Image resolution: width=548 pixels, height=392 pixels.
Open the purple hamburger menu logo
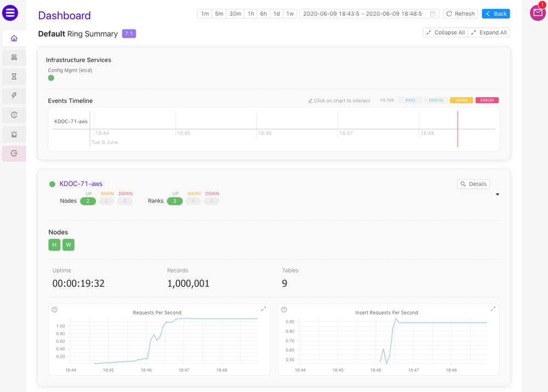(x=14, y=13)
